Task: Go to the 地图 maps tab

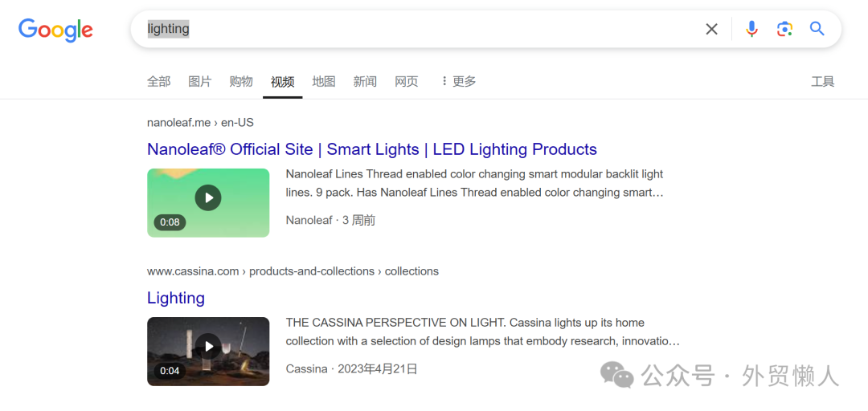Action: pyautogui.click(x=324, y=81)
